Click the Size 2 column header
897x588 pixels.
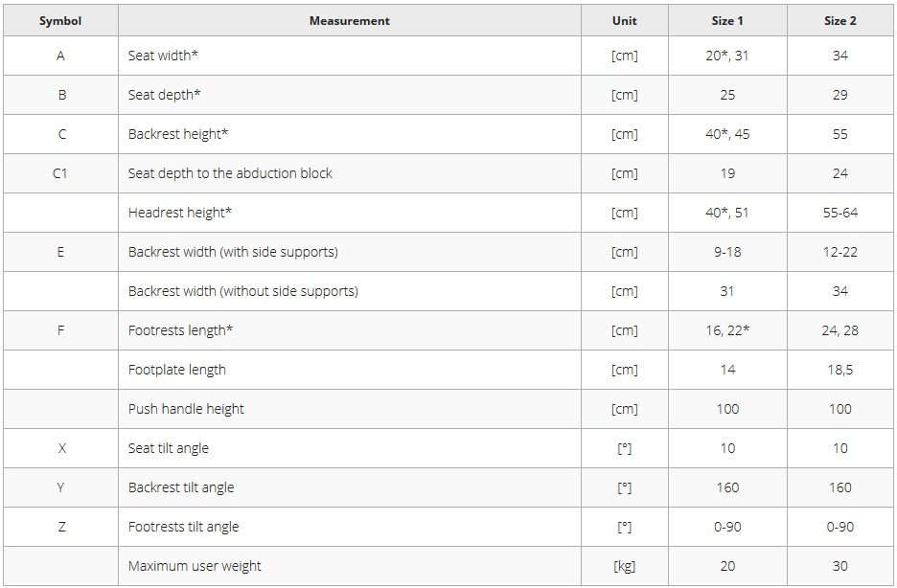click(840, 21)
